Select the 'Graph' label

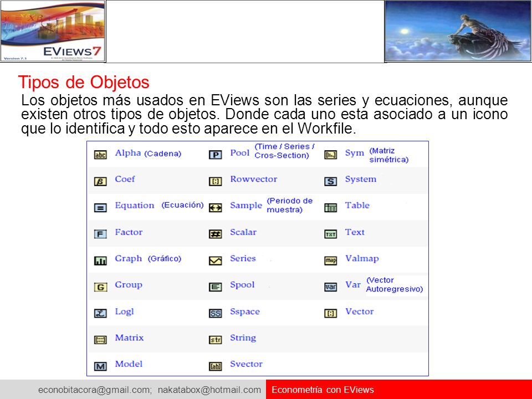128,259
